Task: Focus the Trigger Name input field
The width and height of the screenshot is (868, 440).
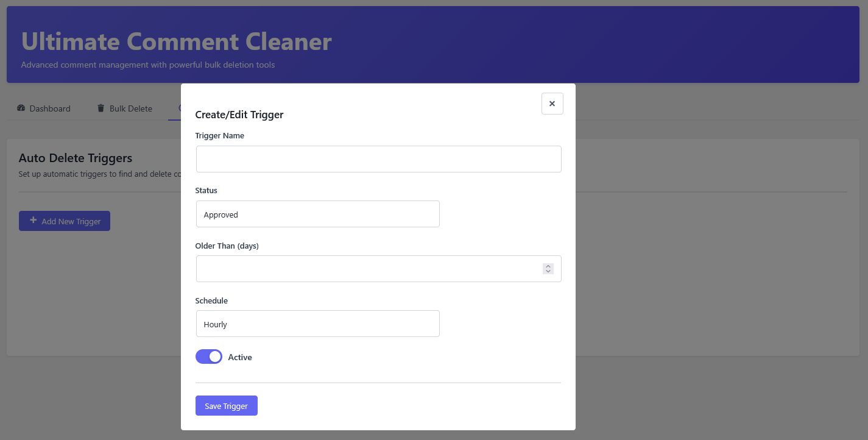Action: coord(378,158)
